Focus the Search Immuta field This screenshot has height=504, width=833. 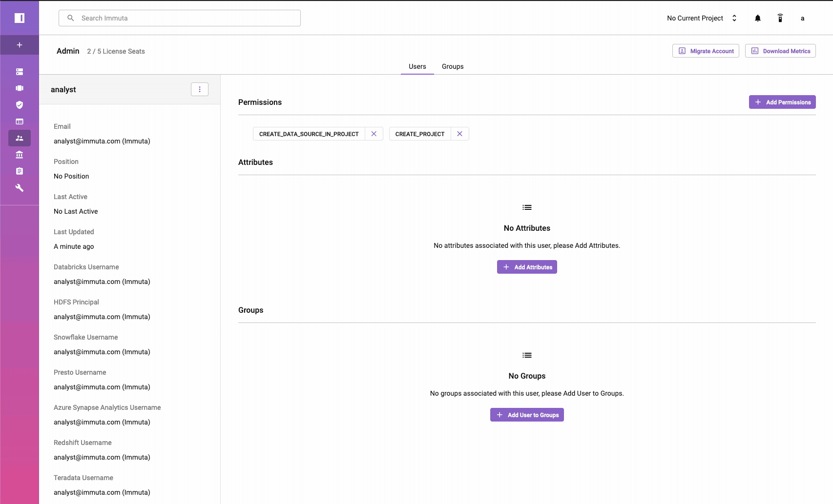tap(180, 18)
